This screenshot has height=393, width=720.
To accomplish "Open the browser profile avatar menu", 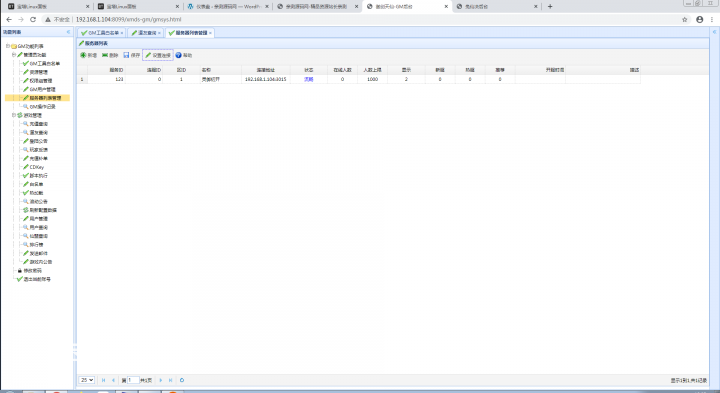I will click(x=700, y=19).
